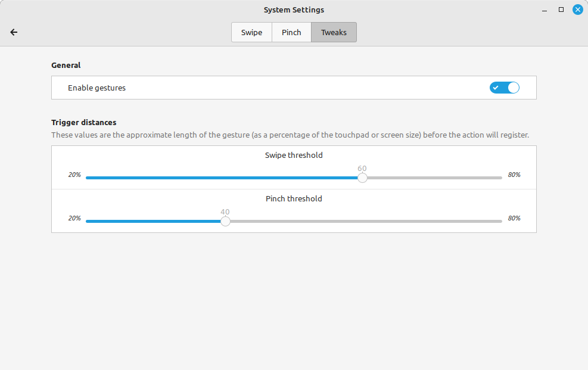The height and width of the screenshot is (370, 588).
Task: Switch to the Swipe tab
Action: [x=251, y=32]
